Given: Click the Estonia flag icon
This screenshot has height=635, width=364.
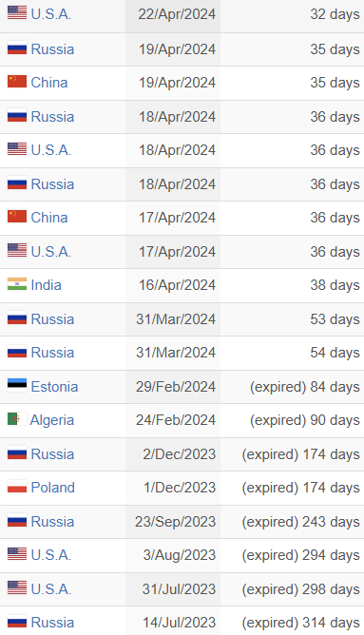Looking at the screenshot, I should pos(17,386).
